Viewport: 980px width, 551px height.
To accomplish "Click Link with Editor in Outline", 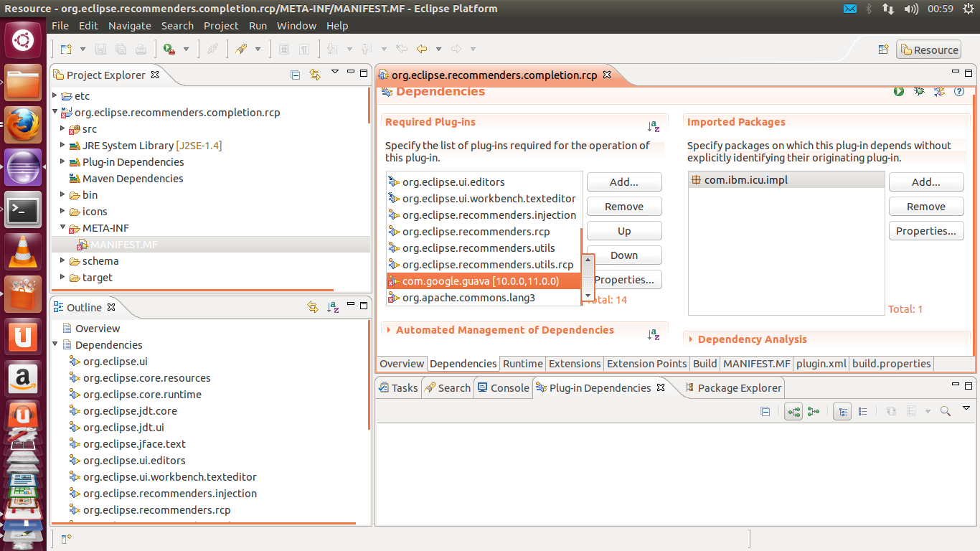I will pos(312,307).
